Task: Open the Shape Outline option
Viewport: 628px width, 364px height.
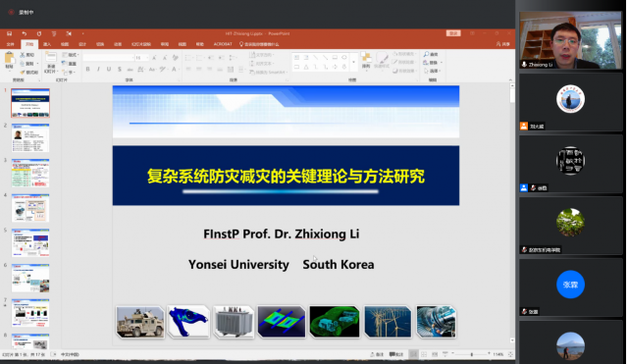Action: [x=403, y=63]
